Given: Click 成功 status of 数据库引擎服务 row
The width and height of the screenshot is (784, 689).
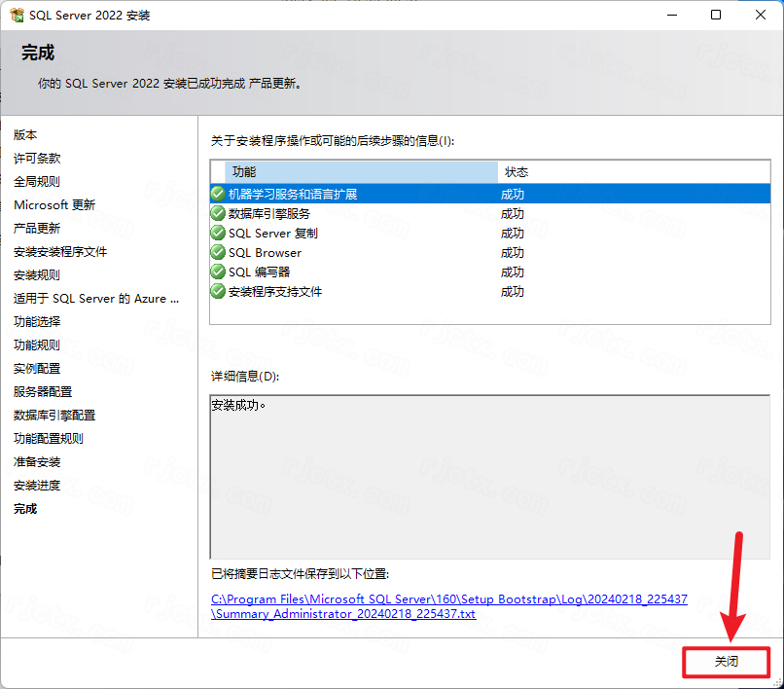Looking at the screenshot, I should tap(513, 214).
